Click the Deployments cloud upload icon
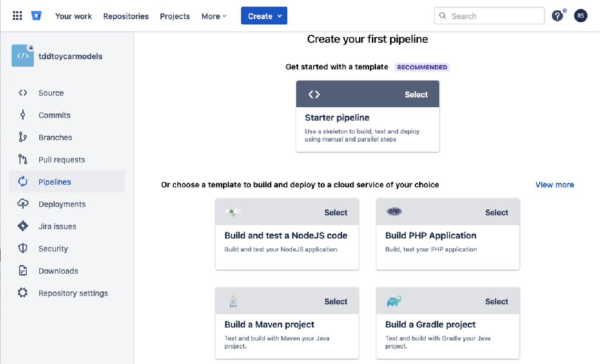Viewport: 600px width, 364px height. pos(23,204)
